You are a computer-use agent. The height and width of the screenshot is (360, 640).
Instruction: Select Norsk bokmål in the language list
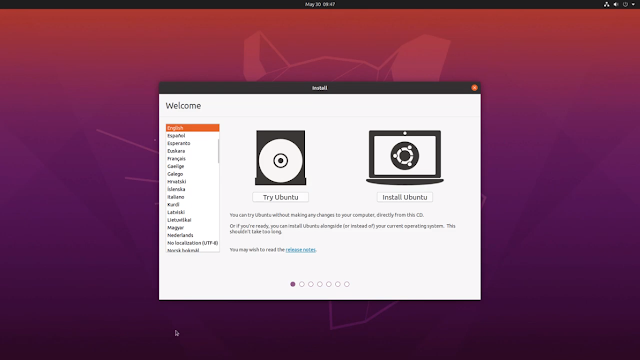tap(192, 250)
